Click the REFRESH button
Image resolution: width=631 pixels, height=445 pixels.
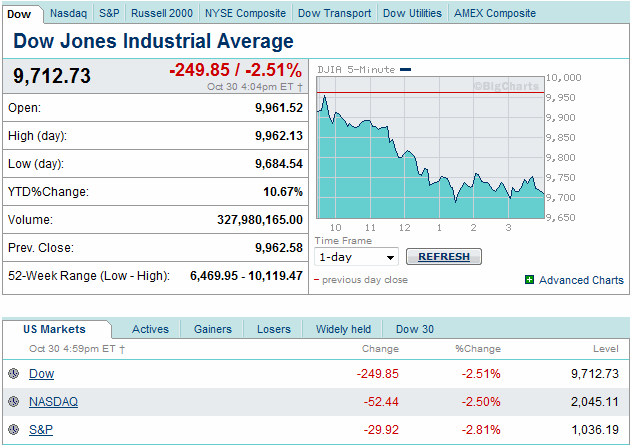444,257
